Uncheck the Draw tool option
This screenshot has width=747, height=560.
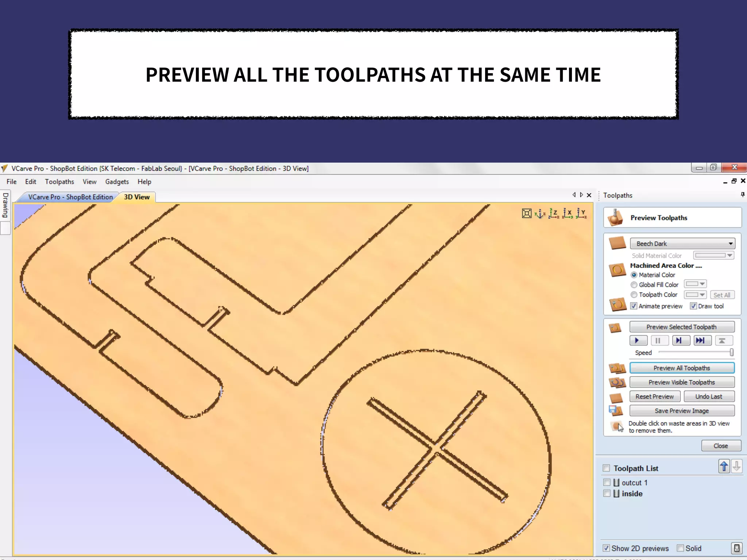[693, 306]
